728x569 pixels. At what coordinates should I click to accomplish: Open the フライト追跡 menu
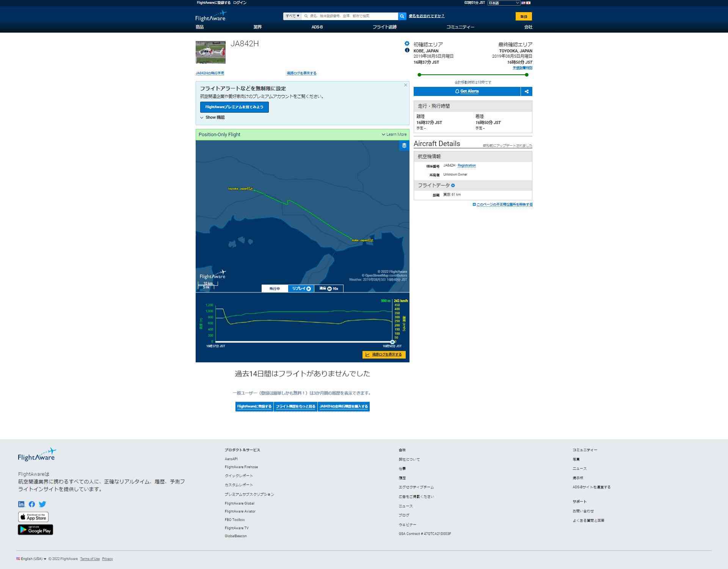click(x=384, y=27)
